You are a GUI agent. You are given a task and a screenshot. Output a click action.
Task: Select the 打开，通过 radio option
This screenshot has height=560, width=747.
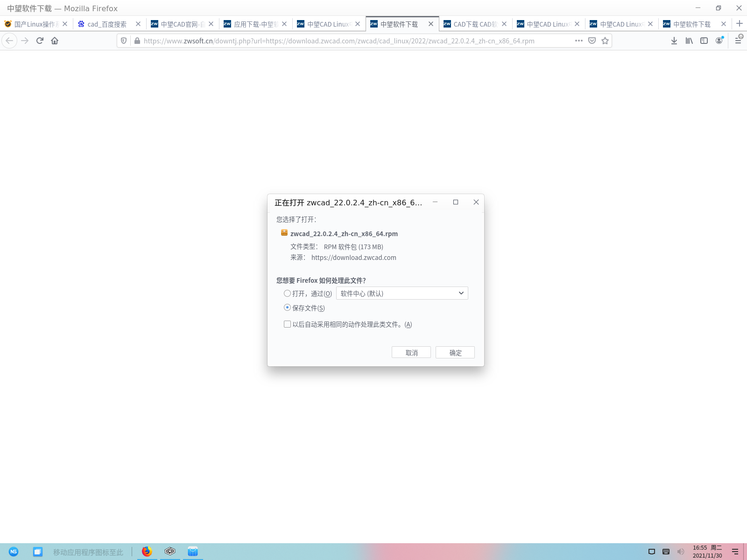click(x=287, y=294)
